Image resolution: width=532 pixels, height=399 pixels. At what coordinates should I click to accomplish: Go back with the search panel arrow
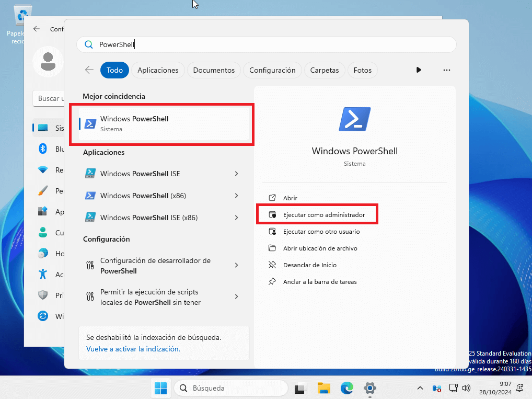pyautogui.click(x=89, y=70)
